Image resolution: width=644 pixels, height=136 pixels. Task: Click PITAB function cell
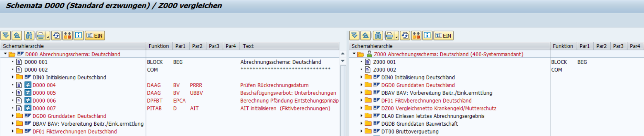pos(154,108)
